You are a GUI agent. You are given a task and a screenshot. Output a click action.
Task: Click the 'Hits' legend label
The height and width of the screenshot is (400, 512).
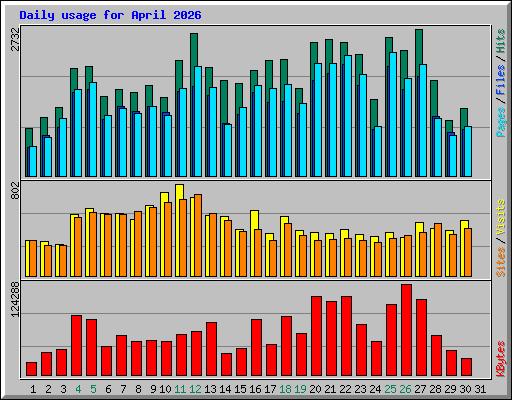[501, 41]
